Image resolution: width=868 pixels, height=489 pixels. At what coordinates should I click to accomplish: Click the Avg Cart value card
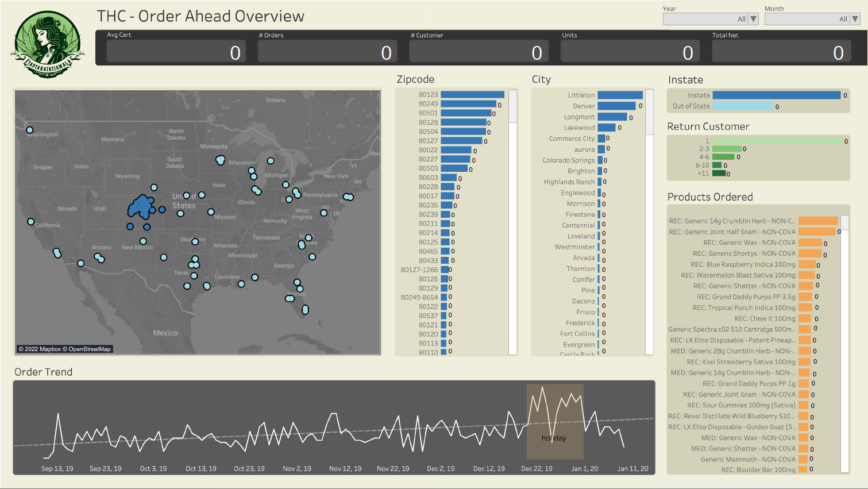point(176,51)
